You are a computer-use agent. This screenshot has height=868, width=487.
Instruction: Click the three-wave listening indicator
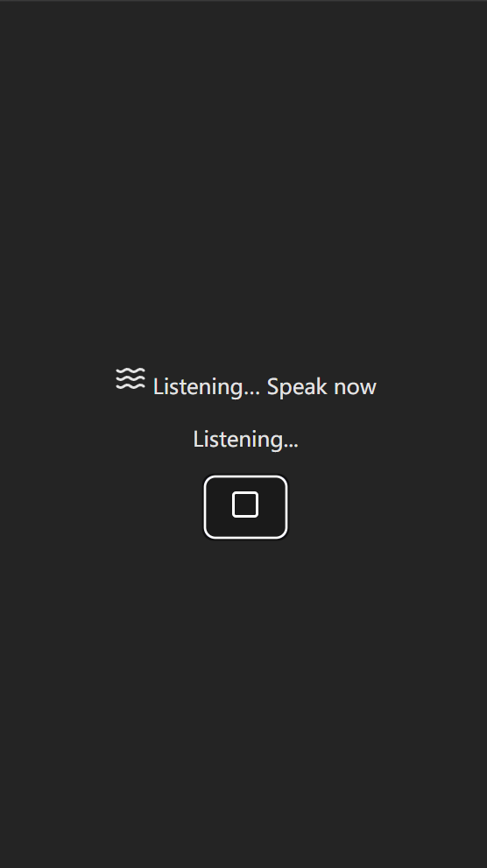coord(131,379)
